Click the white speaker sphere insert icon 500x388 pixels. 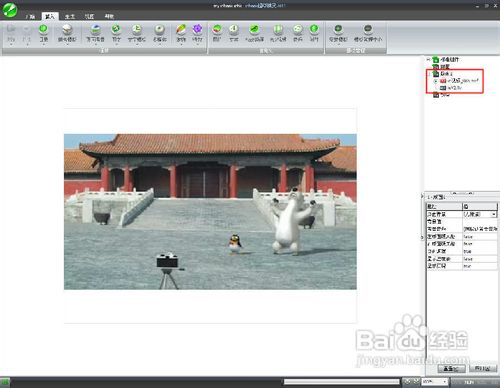coord(234,29)
